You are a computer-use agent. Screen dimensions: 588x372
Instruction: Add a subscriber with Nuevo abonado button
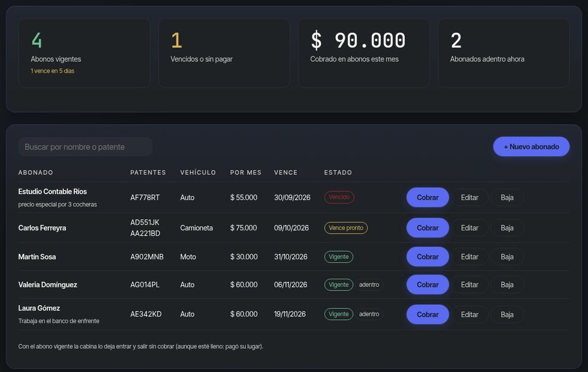tap(531, 147)
